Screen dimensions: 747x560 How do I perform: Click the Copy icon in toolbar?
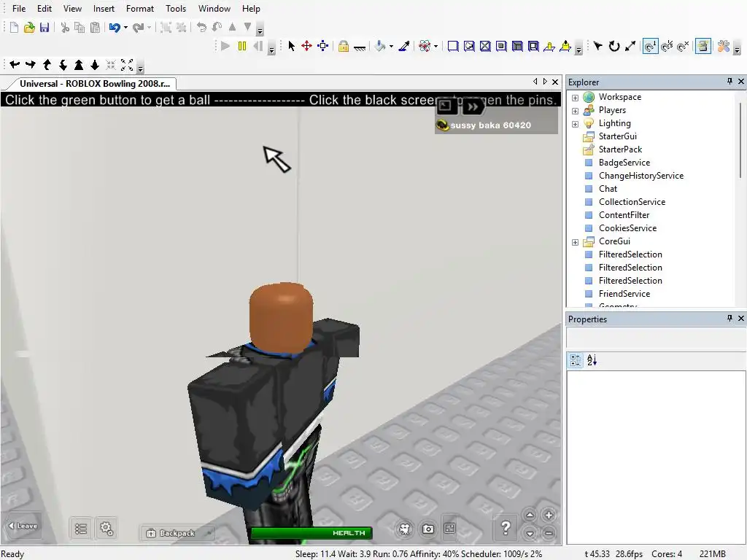(80, 28)
